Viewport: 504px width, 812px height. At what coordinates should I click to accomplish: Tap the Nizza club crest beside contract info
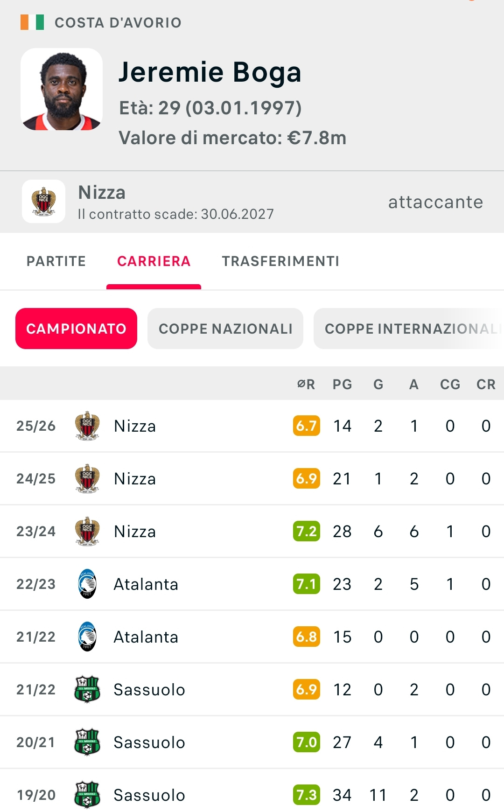43,202
